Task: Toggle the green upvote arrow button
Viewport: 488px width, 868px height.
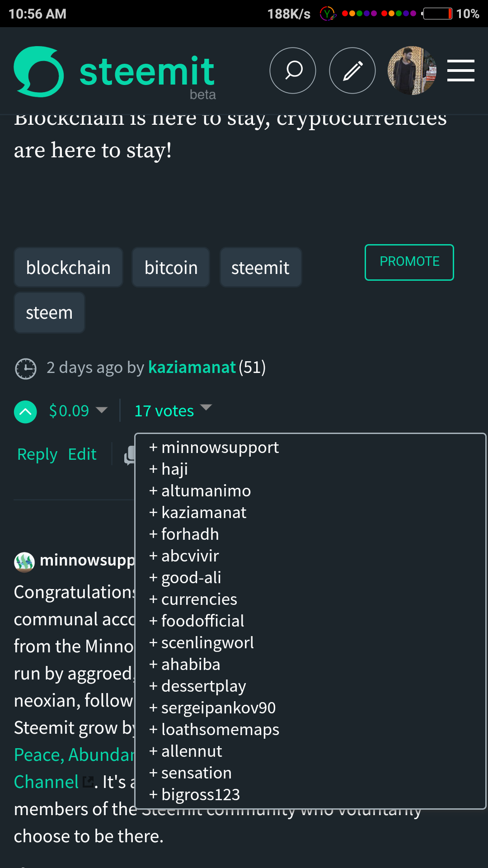Action: pos(25,411)
